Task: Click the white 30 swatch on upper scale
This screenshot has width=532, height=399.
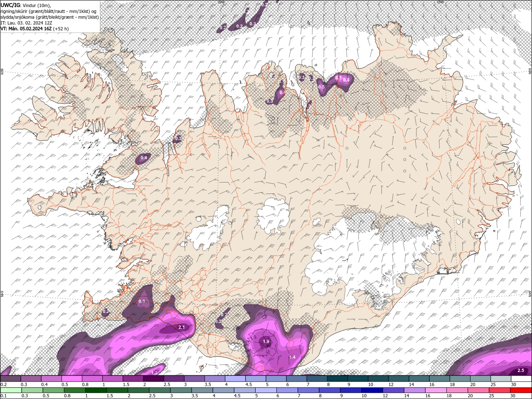Action: point(521,379)
